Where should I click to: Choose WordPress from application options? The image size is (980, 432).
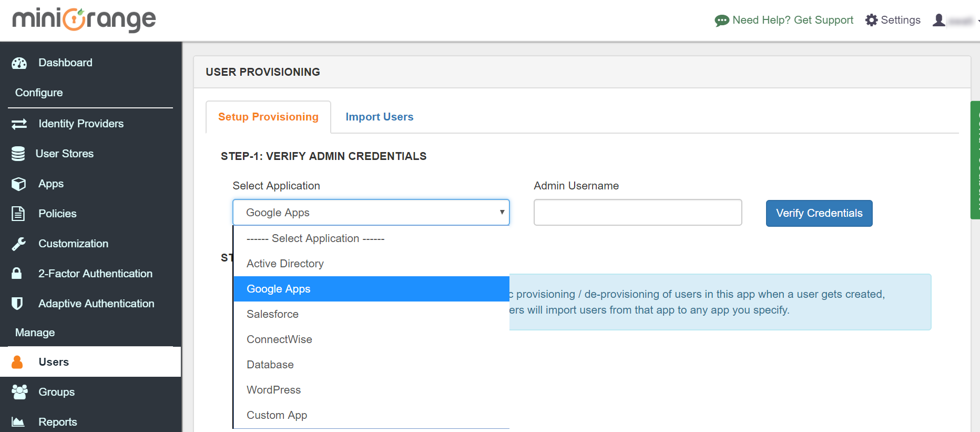pos(273,390)
